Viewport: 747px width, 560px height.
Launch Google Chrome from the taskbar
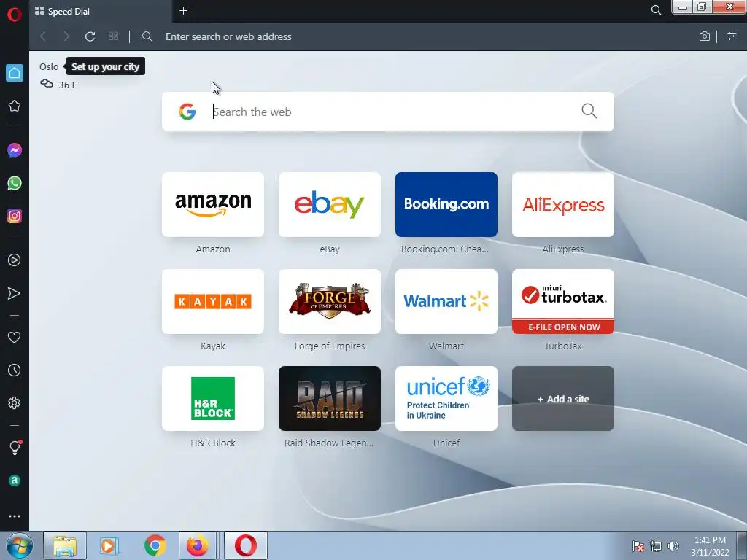pos(155,545)
